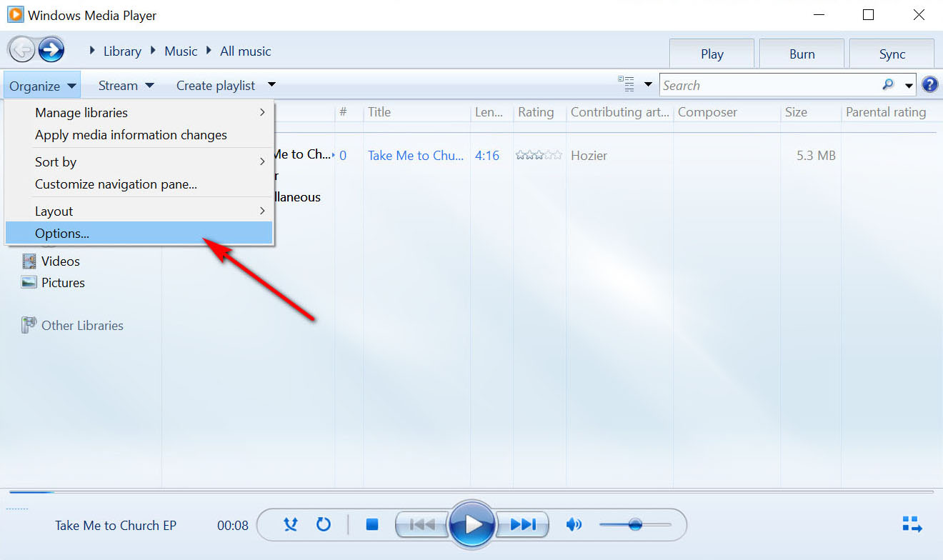Click All music in the breadcrumb

(246, 51)
